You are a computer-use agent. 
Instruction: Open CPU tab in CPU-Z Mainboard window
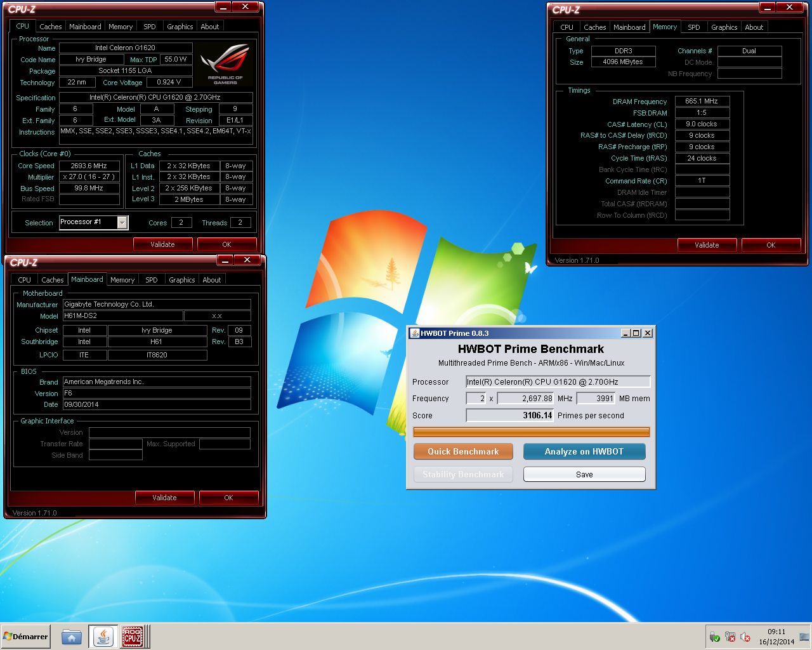24,280
